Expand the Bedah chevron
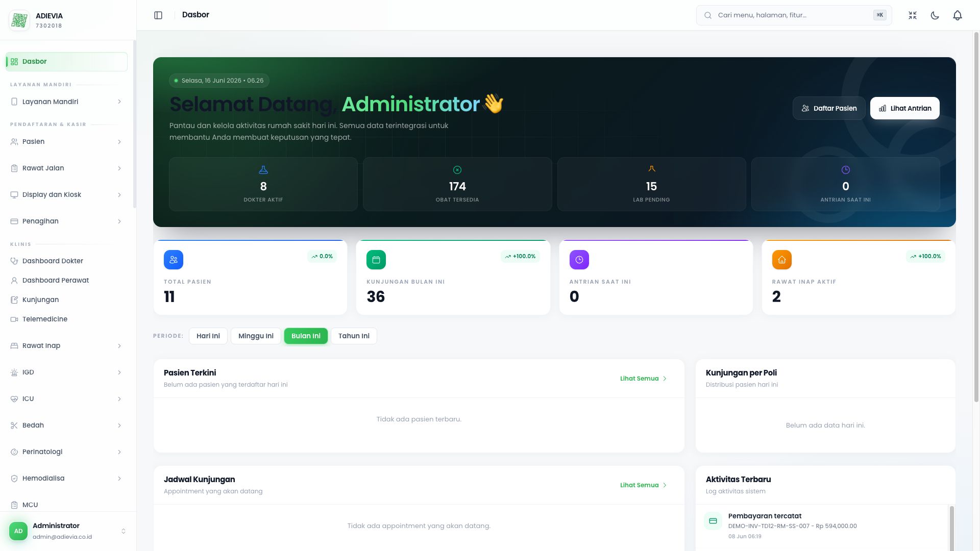 (119, 425)
